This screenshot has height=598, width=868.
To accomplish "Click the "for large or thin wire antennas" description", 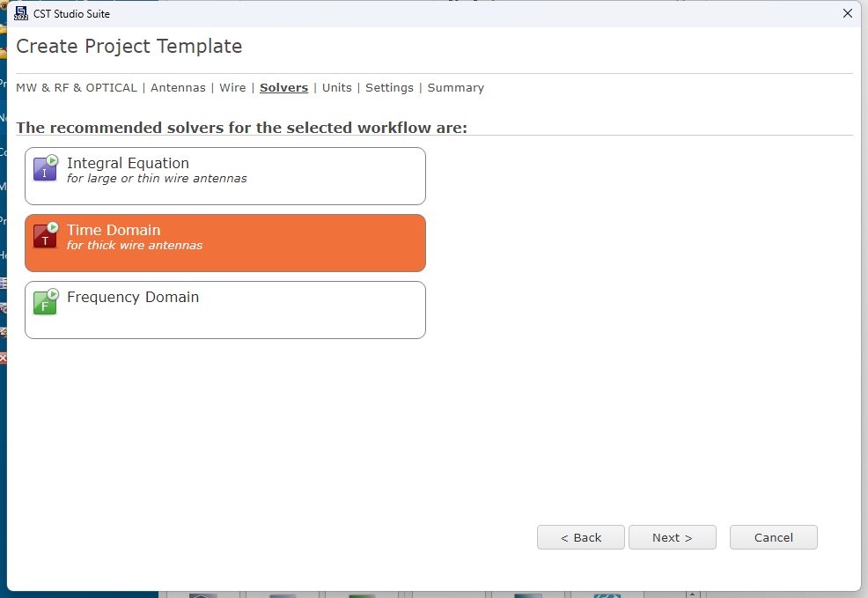I will [x=158, y=178].
